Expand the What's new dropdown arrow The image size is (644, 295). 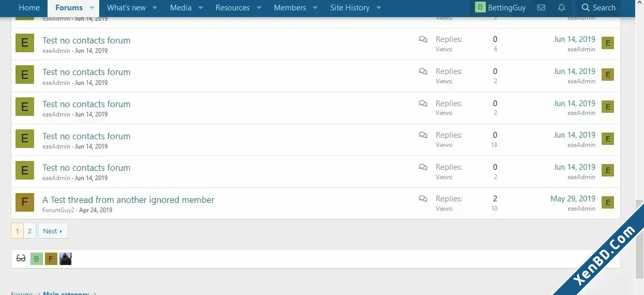pyautogui.click(x=156, y=8)
